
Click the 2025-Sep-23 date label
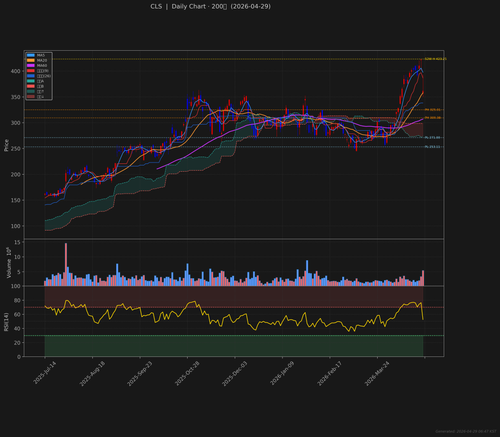(x=140, y=373)
